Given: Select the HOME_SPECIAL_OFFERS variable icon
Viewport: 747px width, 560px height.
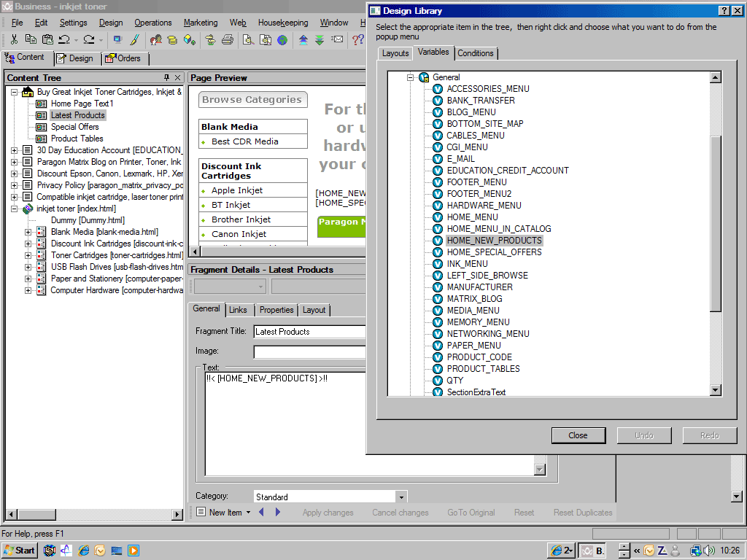Looking at the screenshot, I should pyautogui.click(x=438, y=252).
